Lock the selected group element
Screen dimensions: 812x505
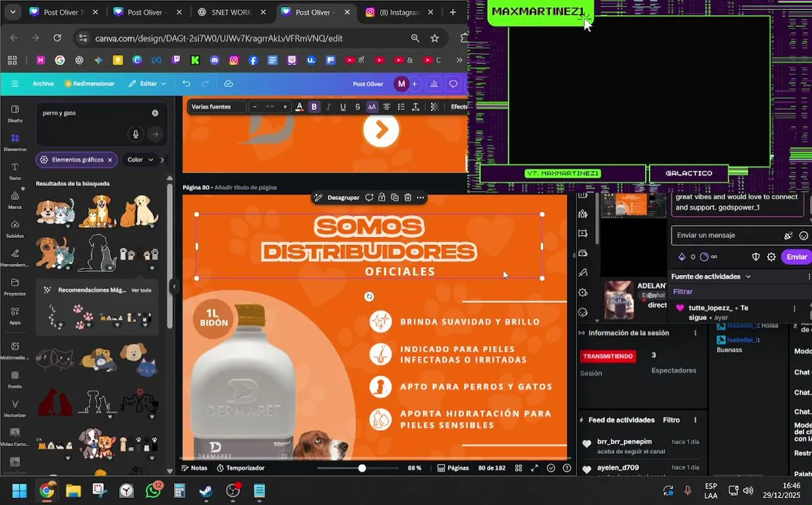[x=382, y=198]
